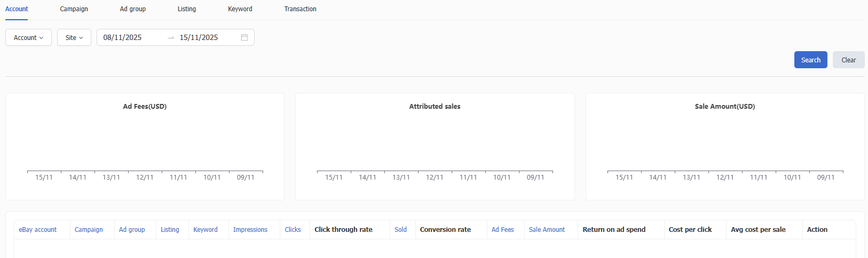Go to the Listing tab
This screenshot has width=868, height=258.
(x=187, y=9)
